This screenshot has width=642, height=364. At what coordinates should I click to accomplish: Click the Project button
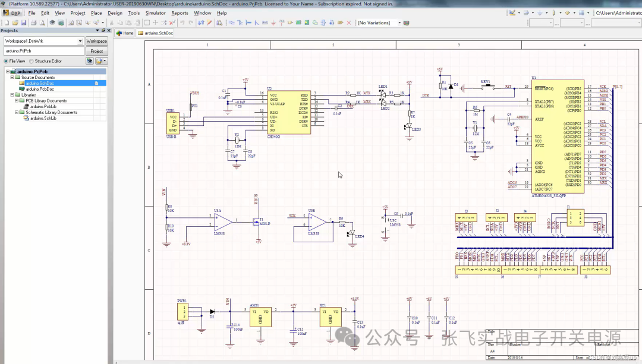(x=96, y=51)
